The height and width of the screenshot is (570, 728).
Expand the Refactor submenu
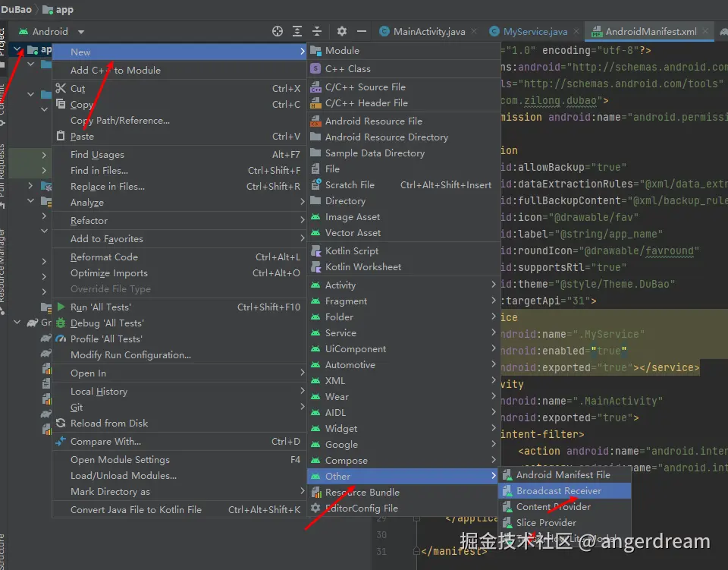click(x=179, y=221)
